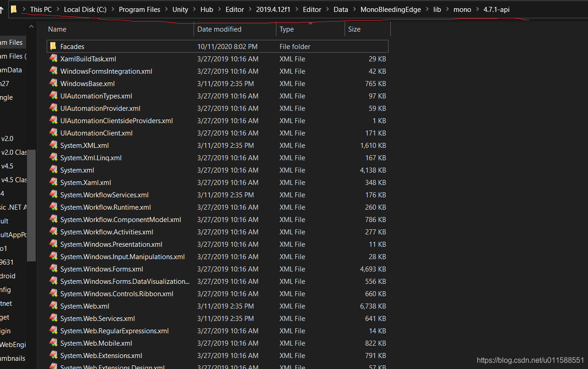Click the WindowsBase.xml file icon
This screenshot has width=588, height=369.
tap(53, 83)
